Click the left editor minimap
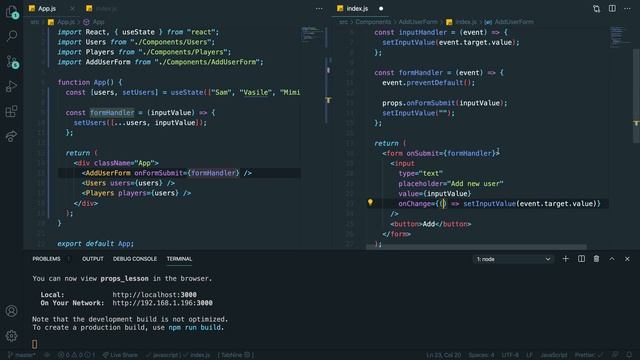 click(x=313, y=35)
